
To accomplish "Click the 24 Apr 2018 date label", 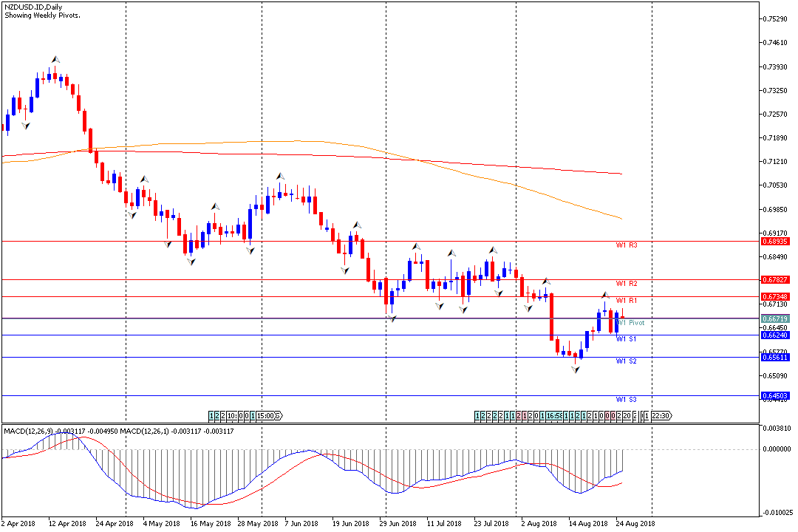I will tap(114, 523).
